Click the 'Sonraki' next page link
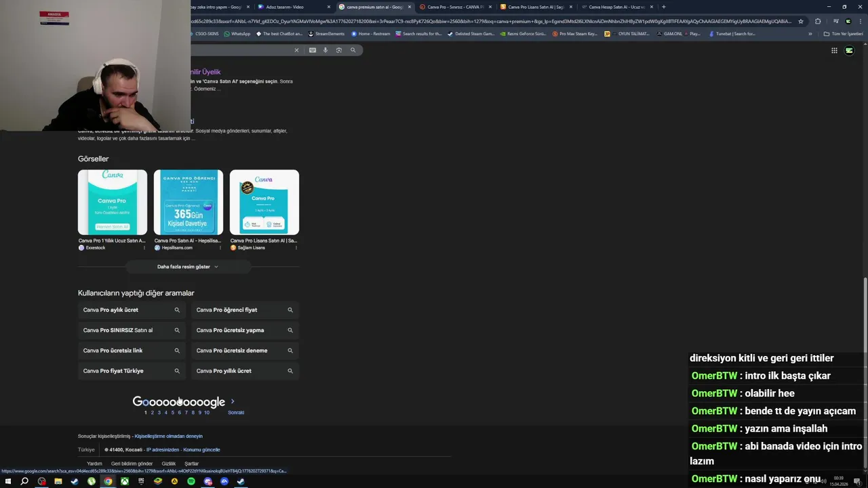Screen dimensions: 868x488 pyautogui.click(x=236, y=413)
